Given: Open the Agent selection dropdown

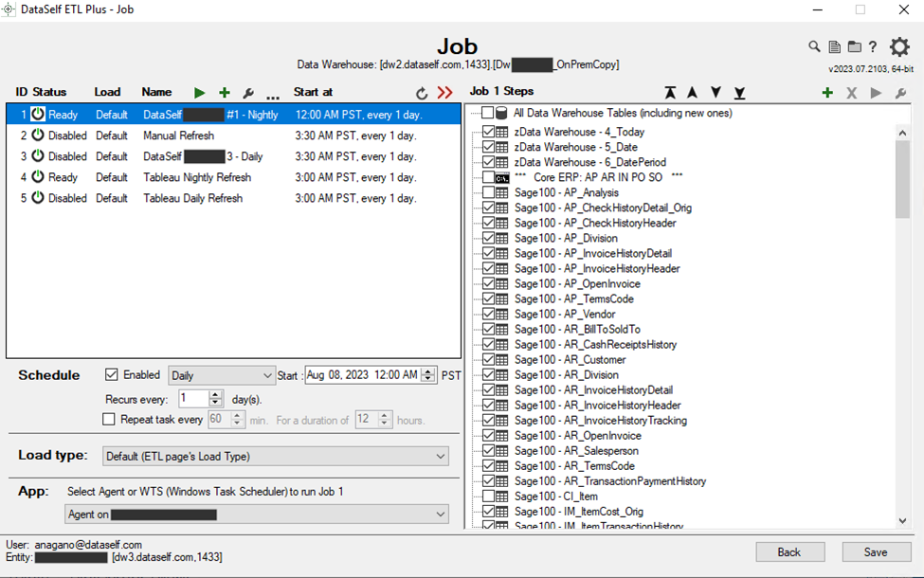Looking at the screenshot, I should pos(256,515).
